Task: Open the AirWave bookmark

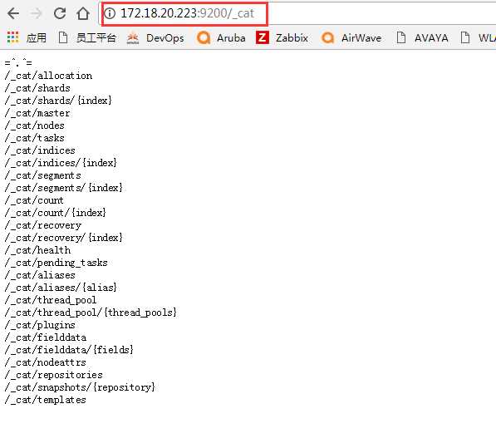Action: pos(361,38)
